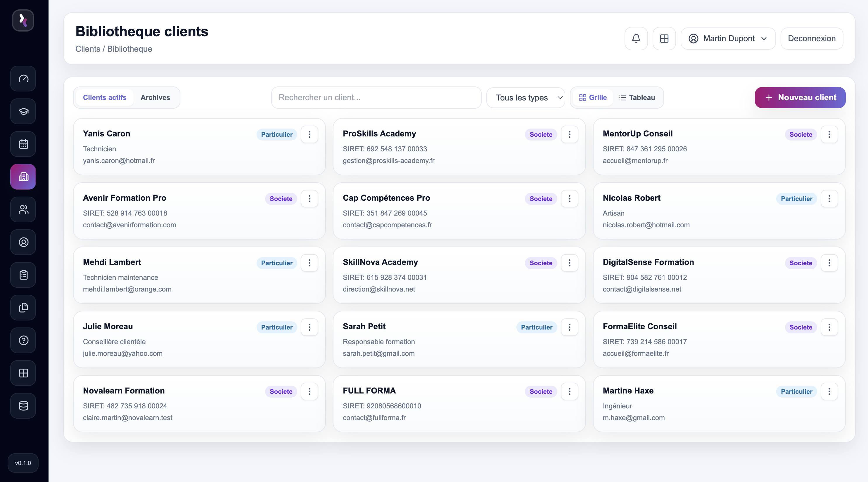Switch to Tableau view

[x=637, y=98]
